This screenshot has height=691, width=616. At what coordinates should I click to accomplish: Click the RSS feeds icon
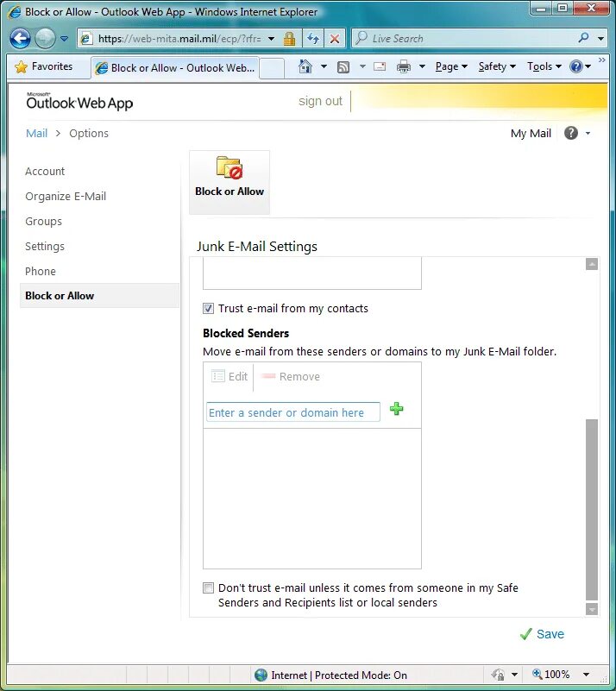coord(343,67)
